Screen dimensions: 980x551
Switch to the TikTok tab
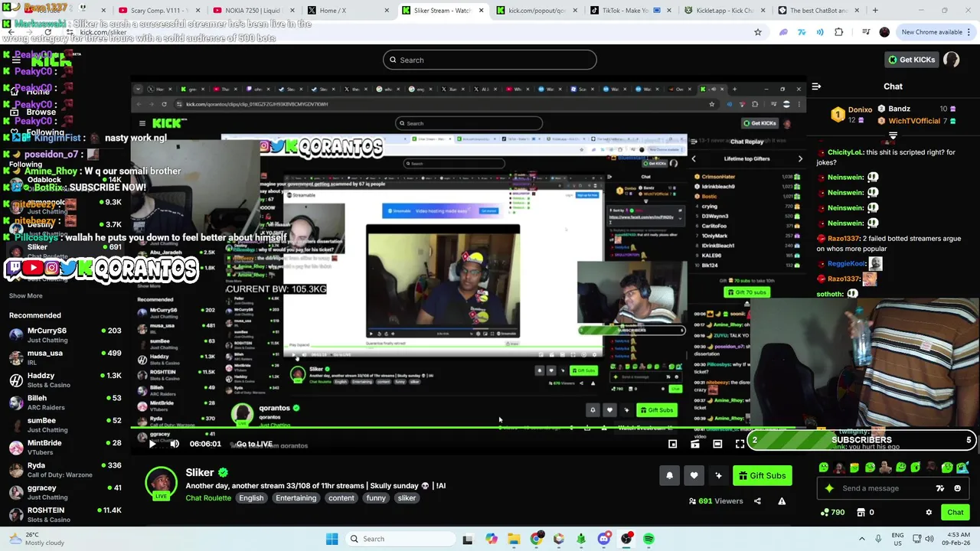(x=626, y=11)
